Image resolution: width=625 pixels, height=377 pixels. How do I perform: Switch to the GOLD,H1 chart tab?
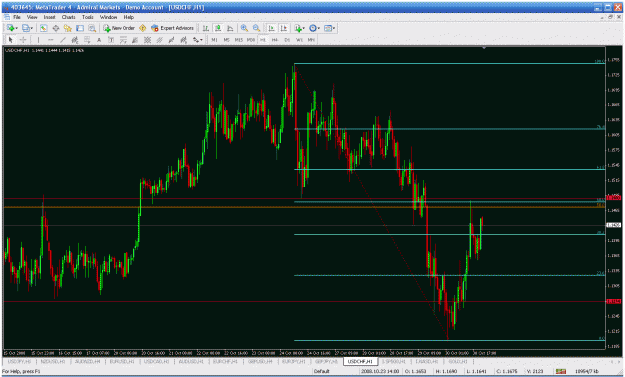[458, 361]
